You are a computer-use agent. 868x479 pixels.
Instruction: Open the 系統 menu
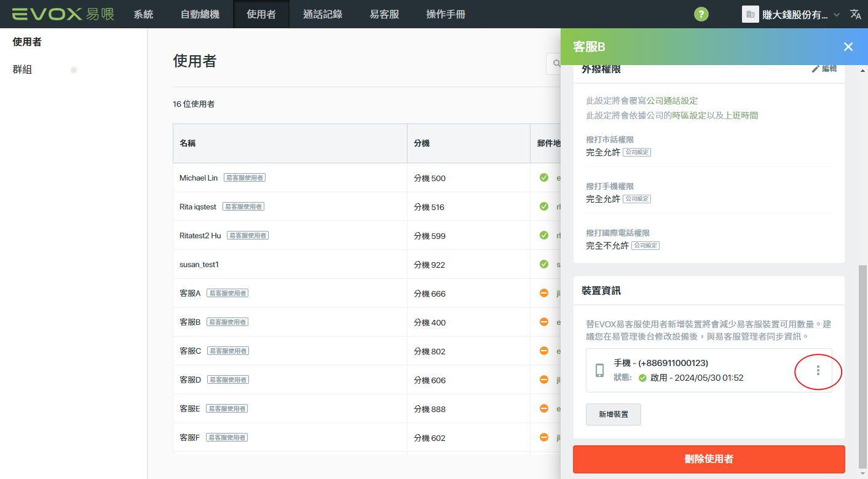(x=143, y=14)
